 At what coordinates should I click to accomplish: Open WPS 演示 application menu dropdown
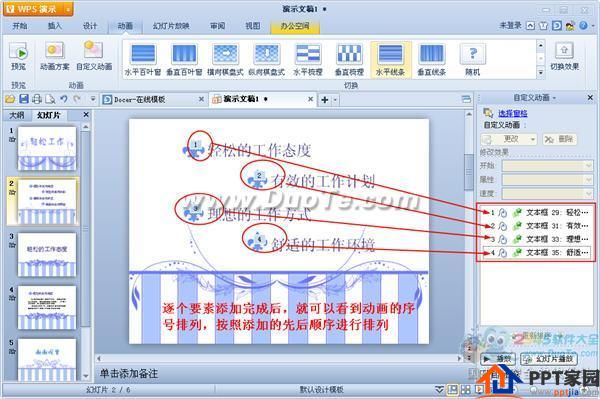[68, 9]
